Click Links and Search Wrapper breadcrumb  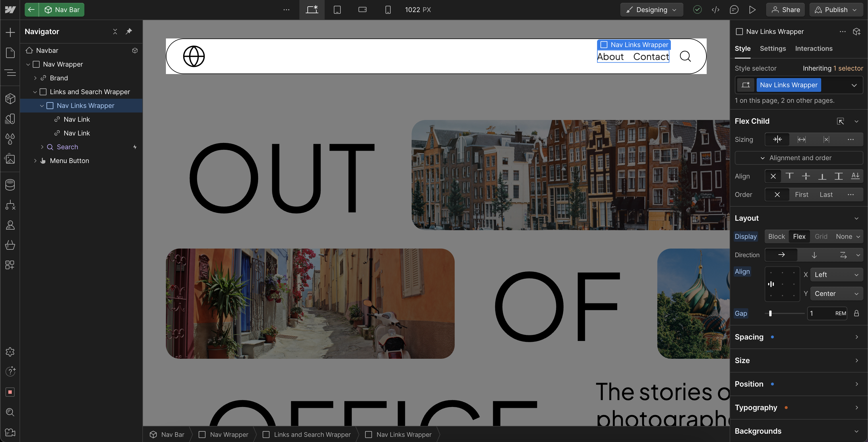pyautogui.click(x=307, y=435)
